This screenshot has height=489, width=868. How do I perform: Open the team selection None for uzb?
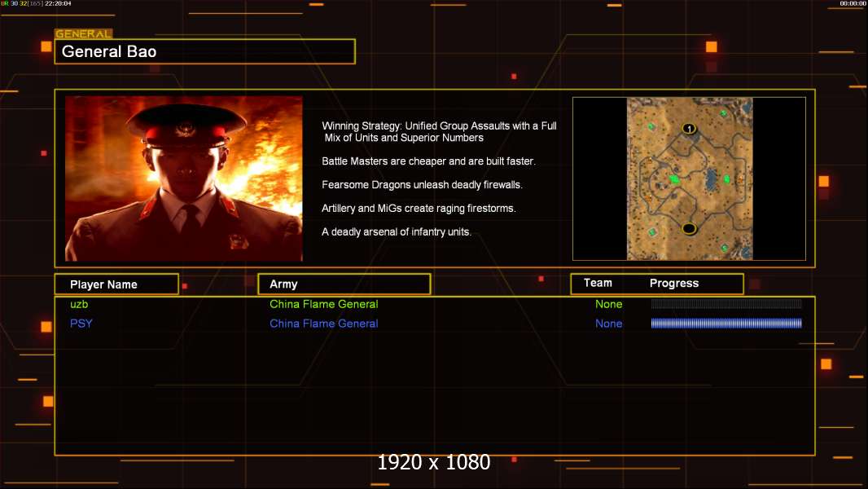tap(608, 304)
